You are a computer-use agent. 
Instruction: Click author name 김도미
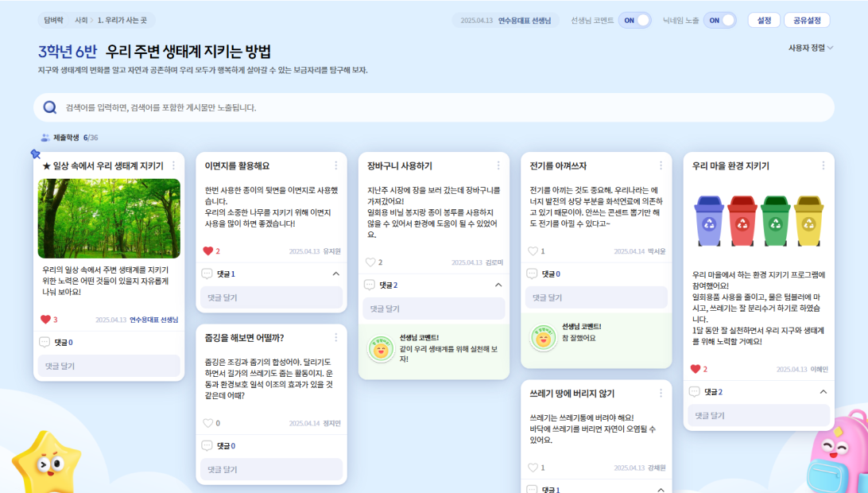pos(494,262)
